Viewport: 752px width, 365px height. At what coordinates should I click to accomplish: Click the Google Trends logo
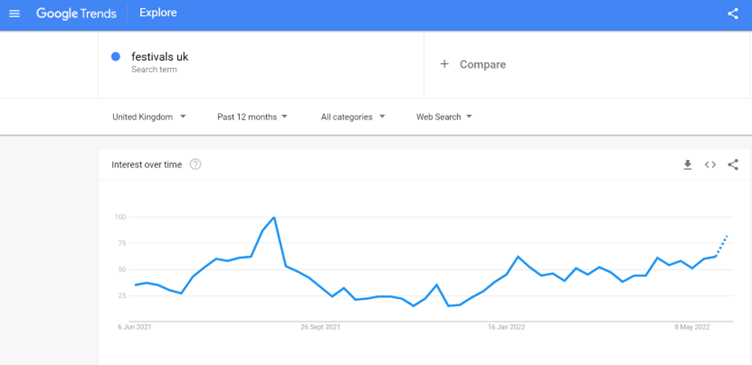pos(76,13)
